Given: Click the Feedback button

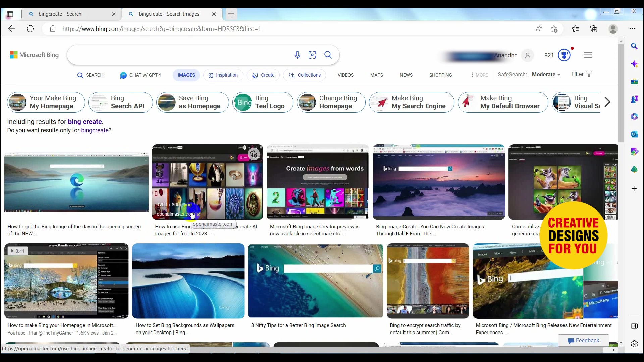Looking at the screenshot, I should point(583,340).
